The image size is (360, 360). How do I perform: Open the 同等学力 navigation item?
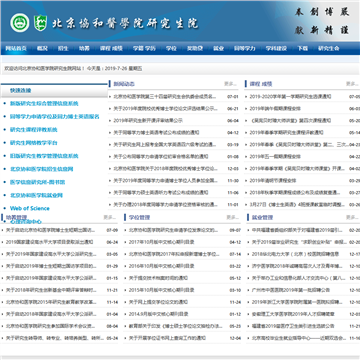point(245,48)
